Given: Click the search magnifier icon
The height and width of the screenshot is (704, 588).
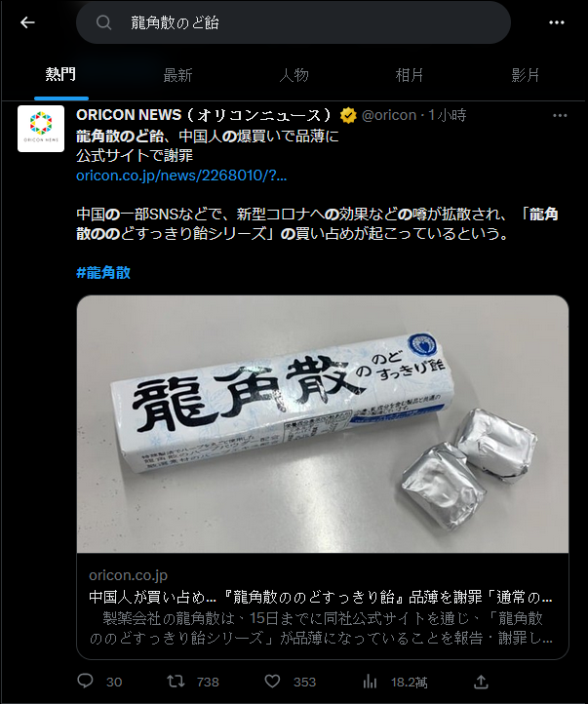Looking at the screenshot, I should tap(103, 22).
